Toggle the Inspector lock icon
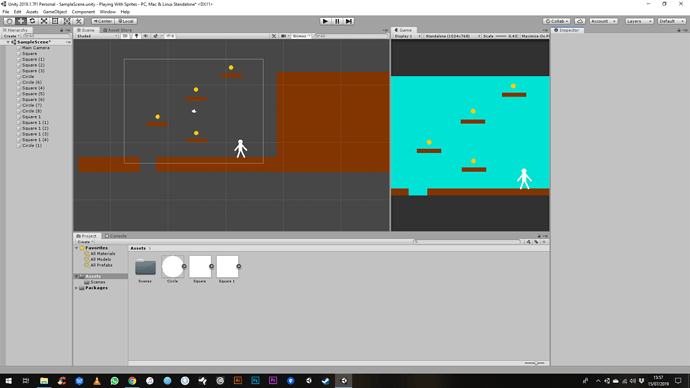 point(679,30)
